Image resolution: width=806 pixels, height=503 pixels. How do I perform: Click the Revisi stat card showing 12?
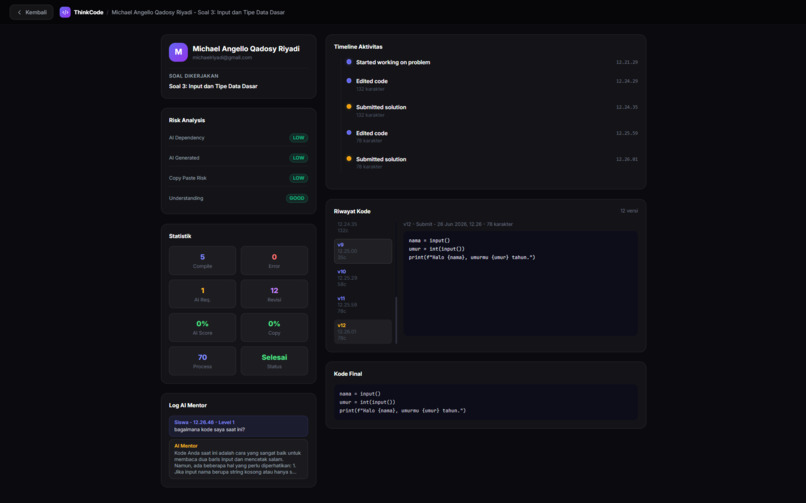tap(274, 294)
